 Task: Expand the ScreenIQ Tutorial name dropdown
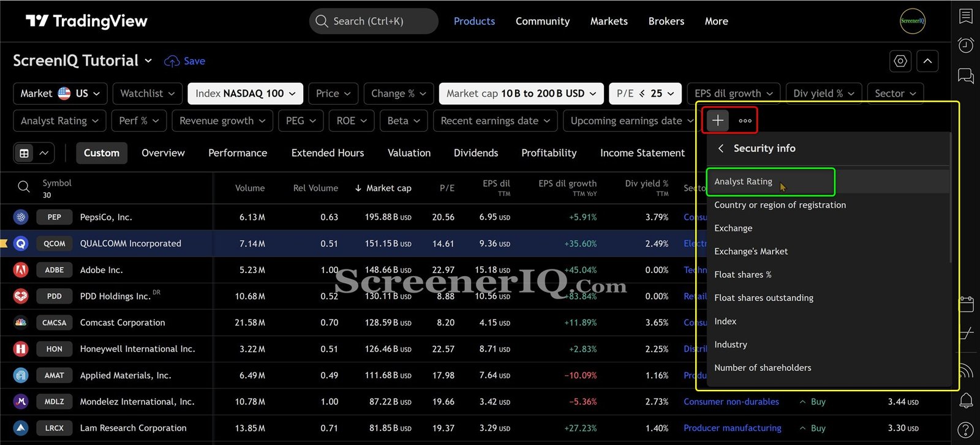(148, 61)
